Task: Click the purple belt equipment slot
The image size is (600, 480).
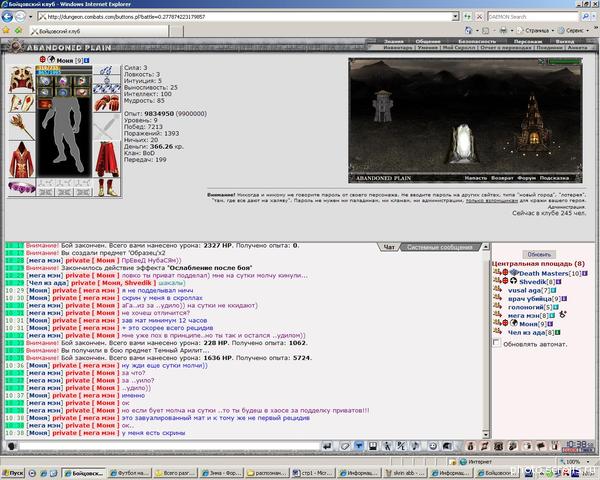Action: (21, 188)
